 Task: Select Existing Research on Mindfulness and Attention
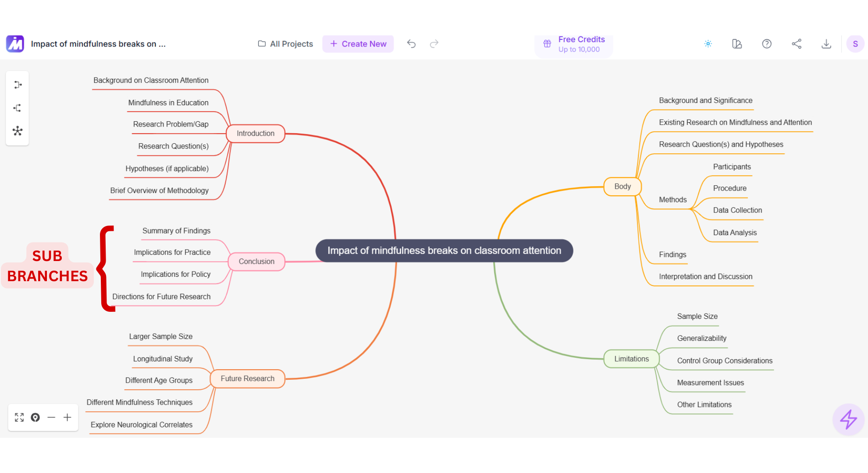tap(736, 123)
